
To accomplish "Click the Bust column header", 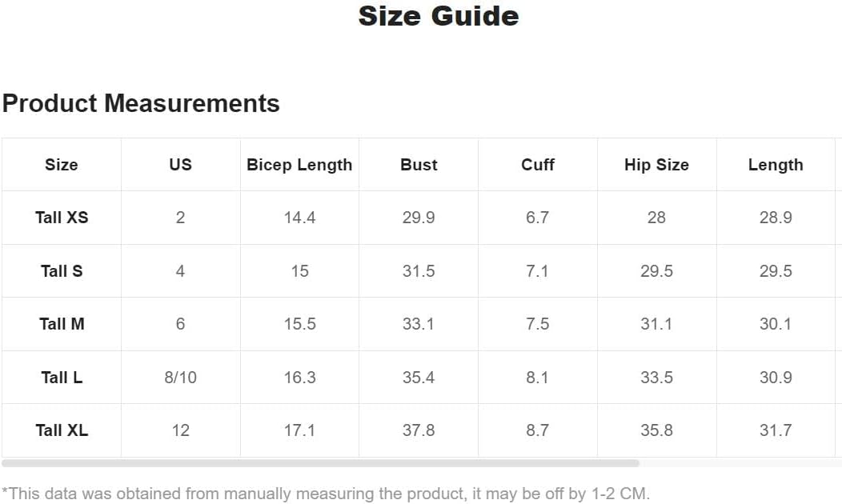I will 419,165.
